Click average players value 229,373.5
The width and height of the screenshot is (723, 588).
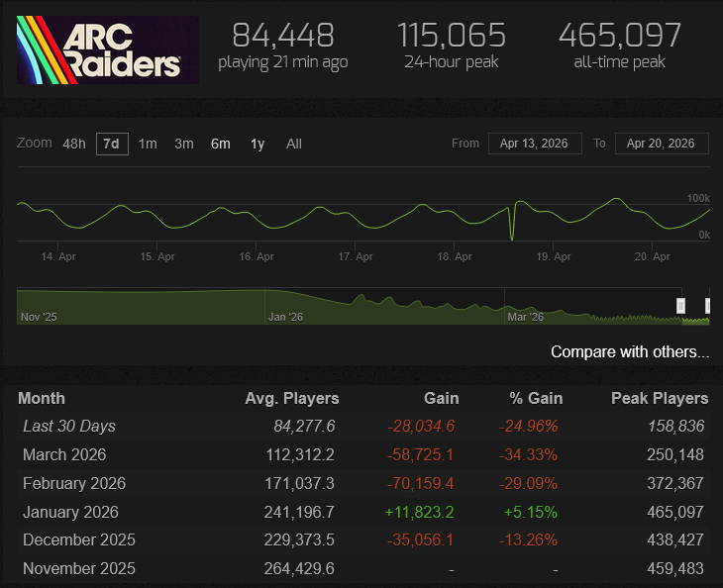pos(299,539)
